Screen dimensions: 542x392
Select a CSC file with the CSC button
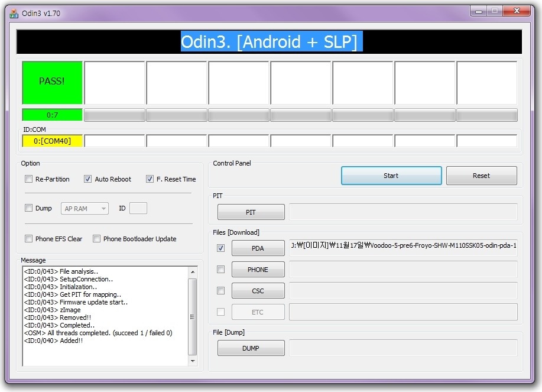[258, 291]
